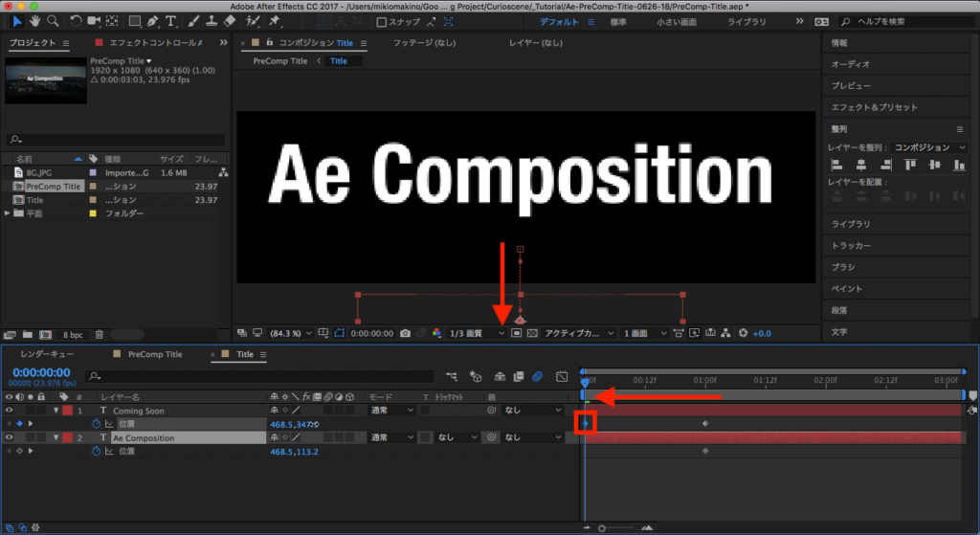
Task: Open the エフェクト＆プリセット panel
Action: [x=875, y=107]
